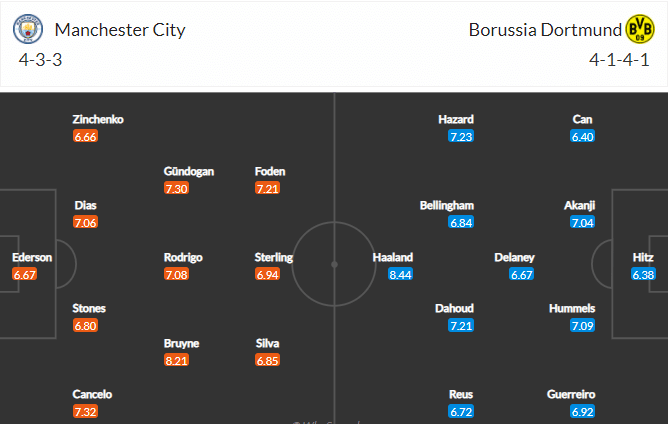Viewport: 668px width, 424px height.
Task: Choose the player Delaney
Action: pos(514,257)
